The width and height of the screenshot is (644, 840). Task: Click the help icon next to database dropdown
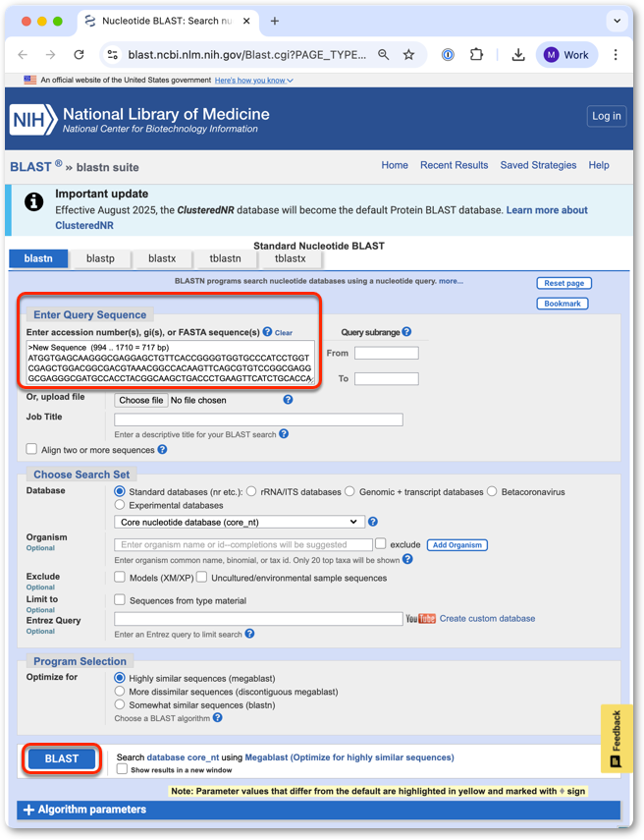click(373, 522)
